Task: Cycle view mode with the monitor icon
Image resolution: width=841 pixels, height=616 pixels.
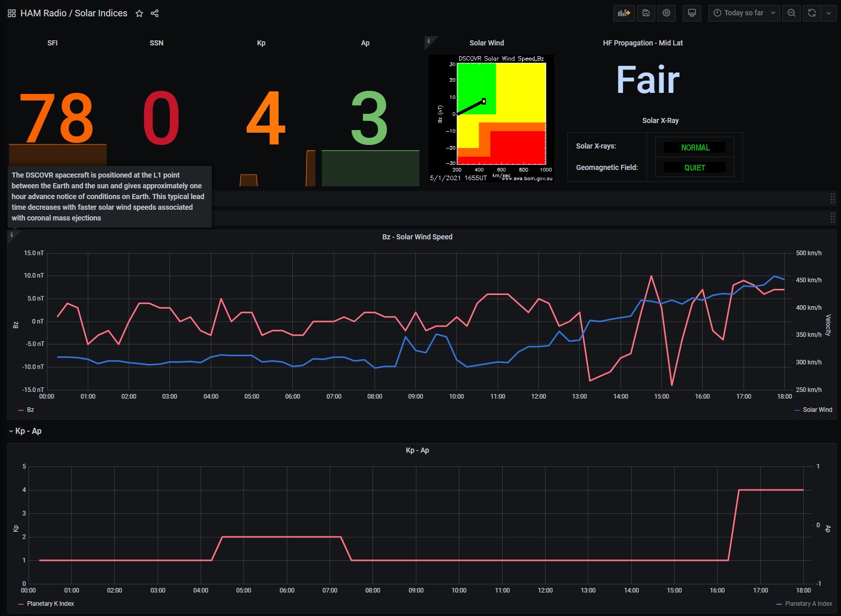Action: (692, 13)
